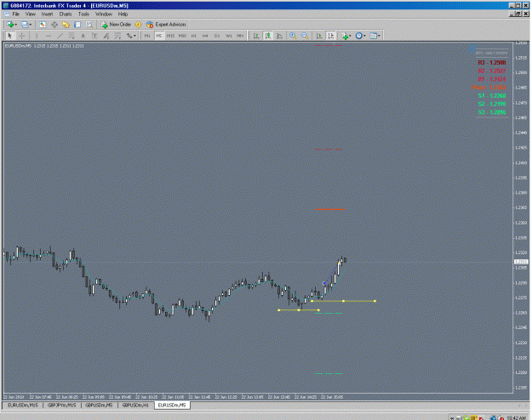Select the Crosshair tool
The height and width of the screenshot is (420, 532).
coord(21,36)
